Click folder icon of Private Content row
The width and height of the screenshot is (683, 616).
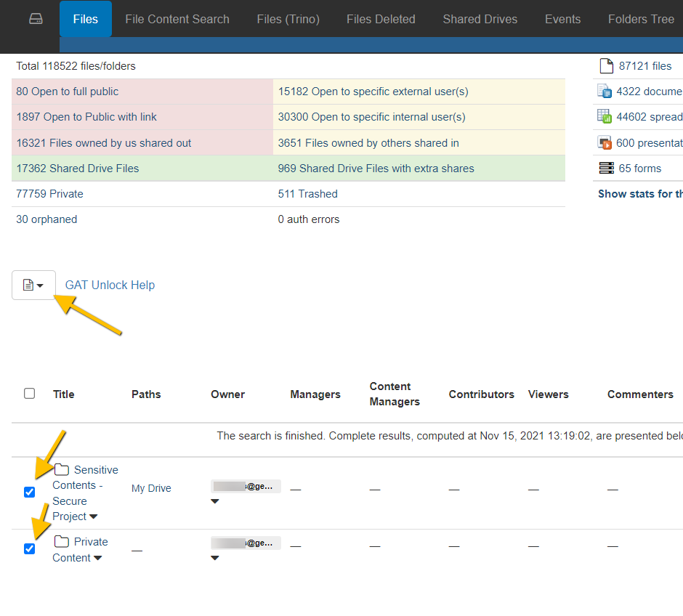(62, 542)
